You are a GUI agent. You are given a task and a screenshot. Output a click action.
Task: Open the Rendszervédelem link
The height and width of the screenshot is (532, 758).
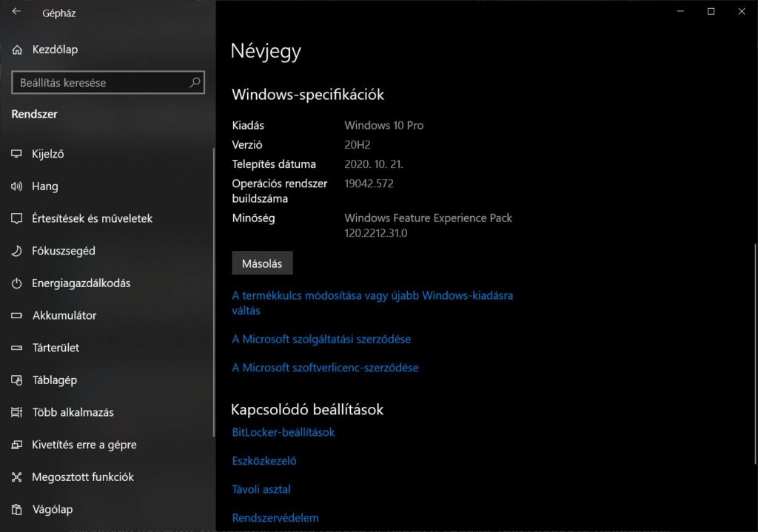click(x=275, y=518)
